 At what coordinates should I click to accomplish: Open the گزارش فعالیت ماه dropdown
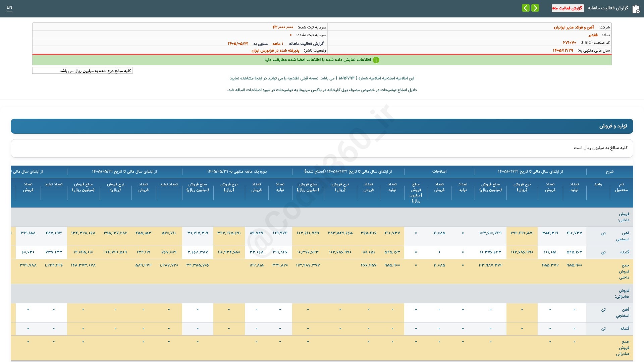568,8
